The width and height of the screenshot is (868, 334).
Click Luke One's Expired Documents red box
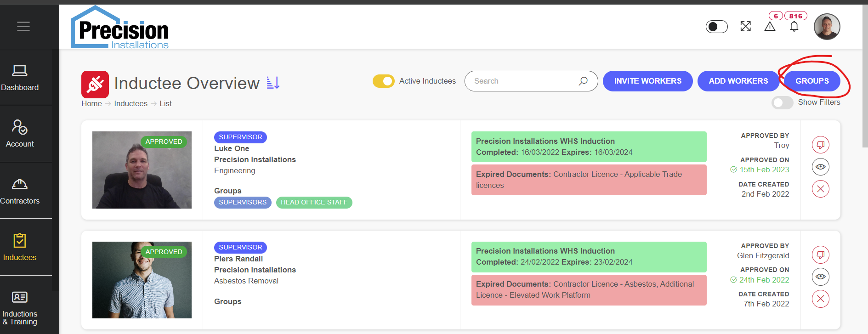tap(589, 180)
